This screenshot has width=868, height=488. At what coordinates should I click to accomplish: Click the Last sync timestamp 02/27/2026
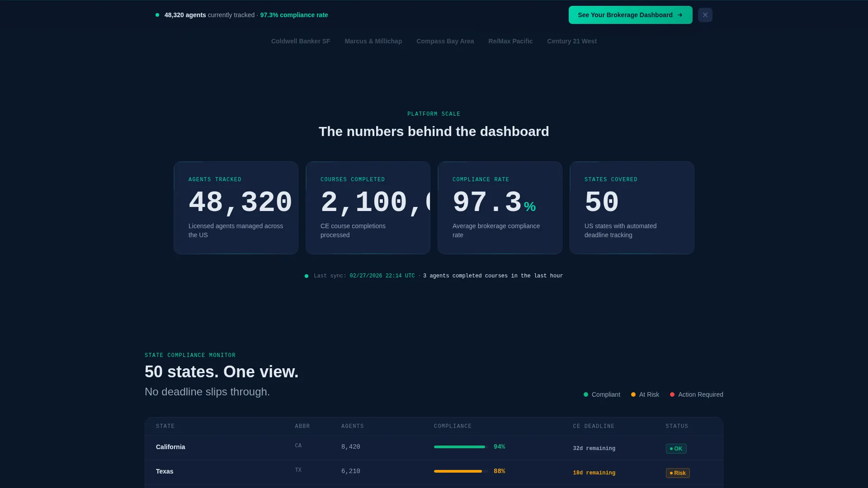pyautogui.click(x=382, y=276)
